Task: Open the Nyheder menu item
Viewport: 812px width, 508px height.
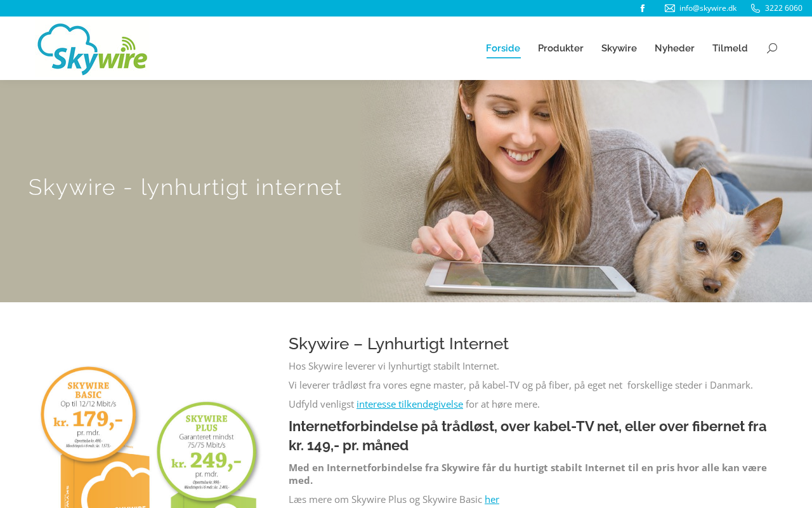Action: click(674, 48)
